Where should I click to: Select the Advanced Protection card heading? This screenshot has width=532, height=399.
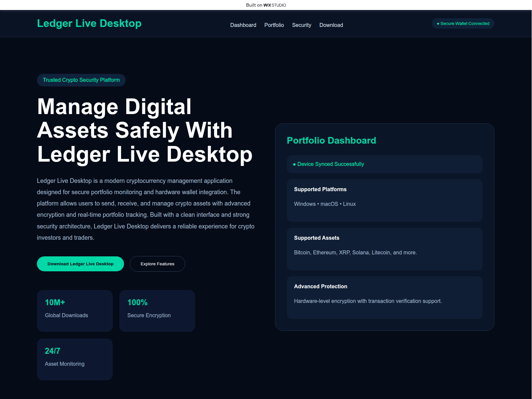pyautogui.click(x=321, y=286)
